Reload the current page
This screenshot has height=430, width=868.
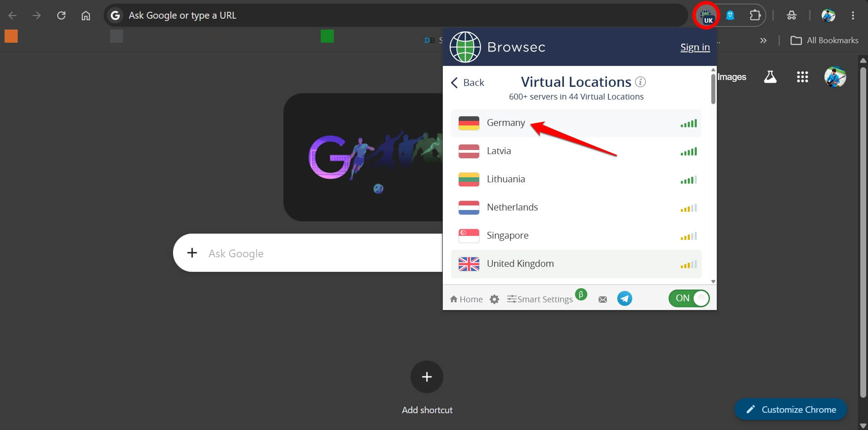tap(61, 15)
